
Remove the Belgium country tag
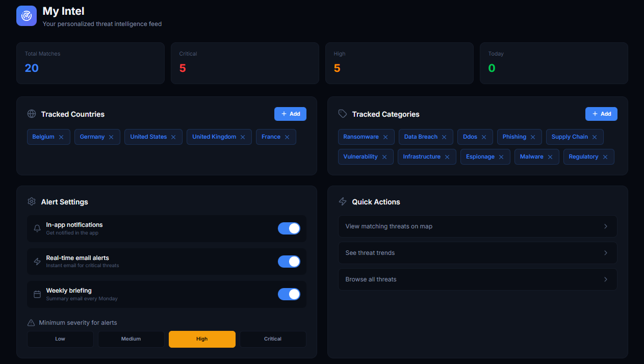61,137
